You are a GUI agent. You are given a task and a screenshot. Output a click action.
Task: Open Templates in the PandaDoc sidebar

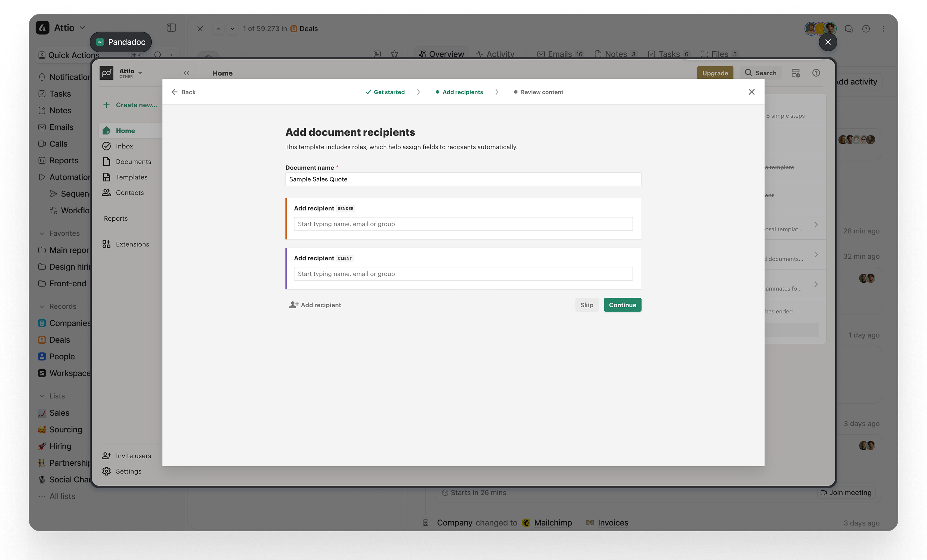point(131,177)
